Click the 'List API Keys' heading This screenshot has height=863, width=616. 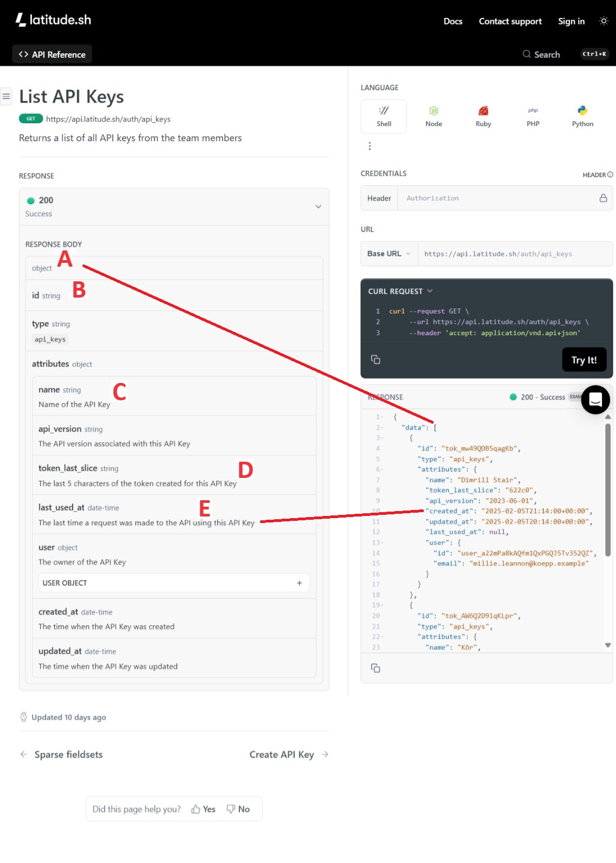[x=72, y=97]
